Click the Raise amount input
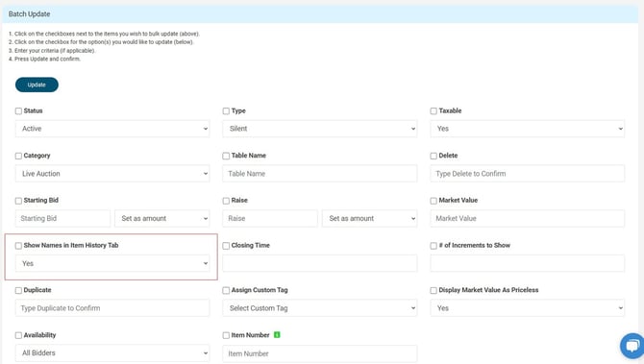Screen dimensions: 644x364 (270, 218)
